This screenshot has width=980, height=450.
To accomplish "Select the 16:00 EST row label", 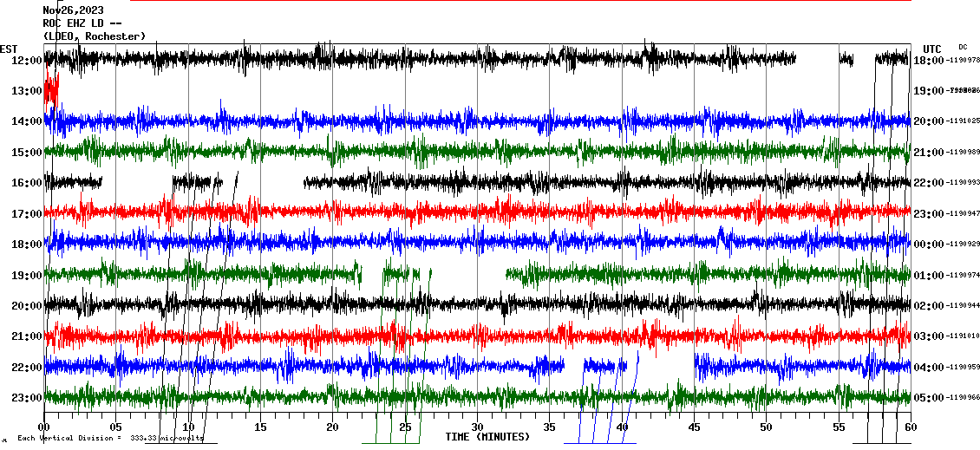I will [x=27, y=183].
